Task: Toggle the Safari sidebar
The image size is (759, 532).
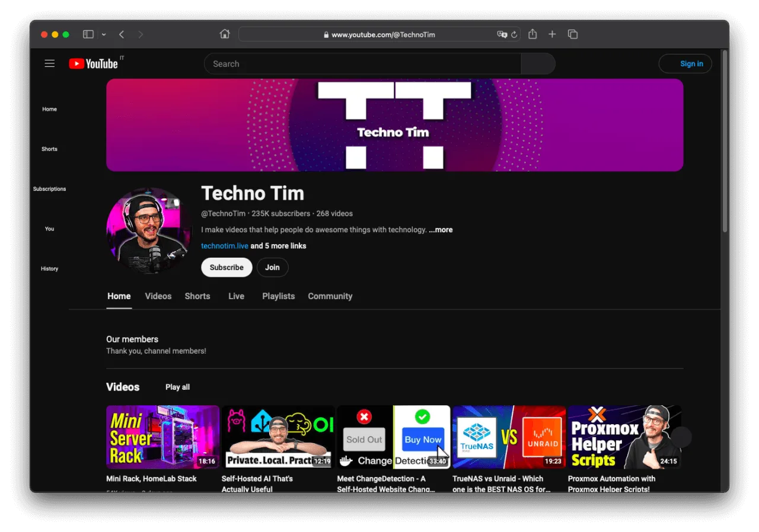Action: (x=88, y=34)
